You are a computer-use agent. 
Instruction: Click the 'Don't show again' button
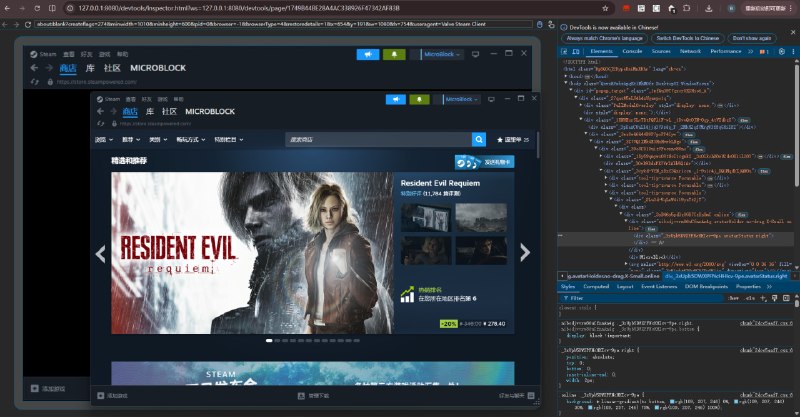pos(752,38)
